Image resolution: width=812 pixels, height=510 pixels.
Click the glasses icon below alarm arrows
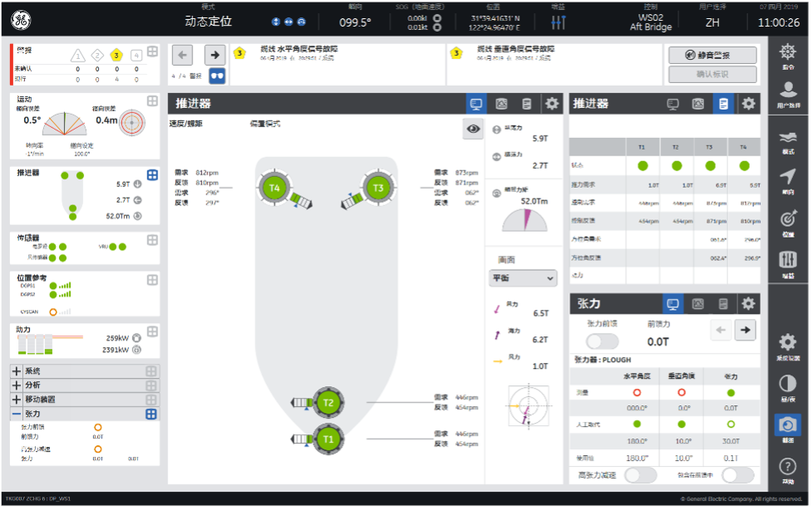(217, 76)
